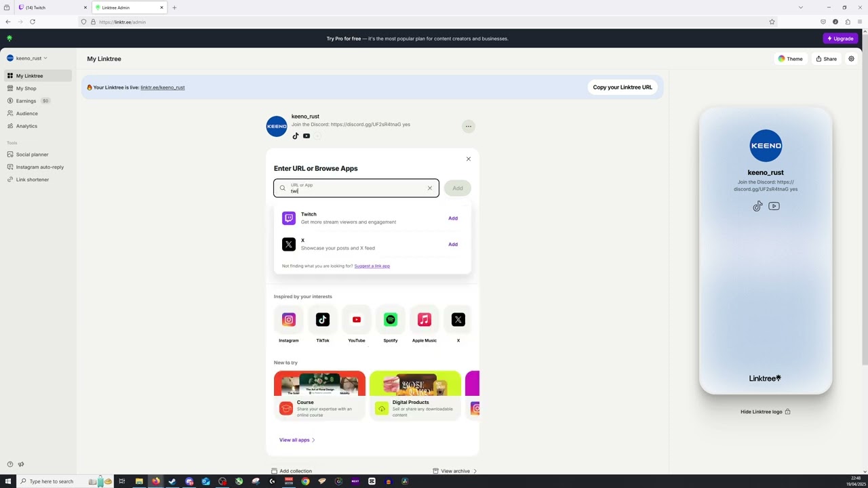Switch to the Twitch browser tab
868x488 pixels.
[x=51, y=7]
